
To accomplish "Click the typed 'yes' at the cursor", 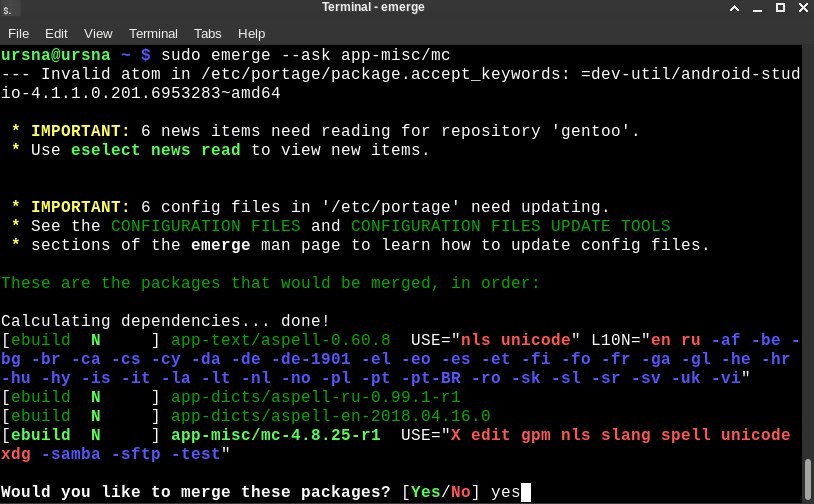I will (506, 492).
